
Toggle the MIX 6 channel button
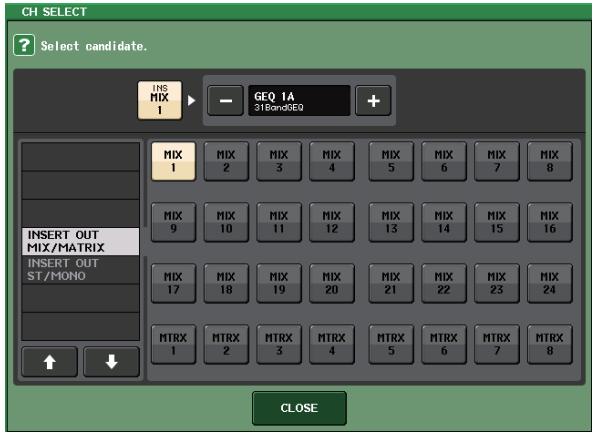pos(444,161)
